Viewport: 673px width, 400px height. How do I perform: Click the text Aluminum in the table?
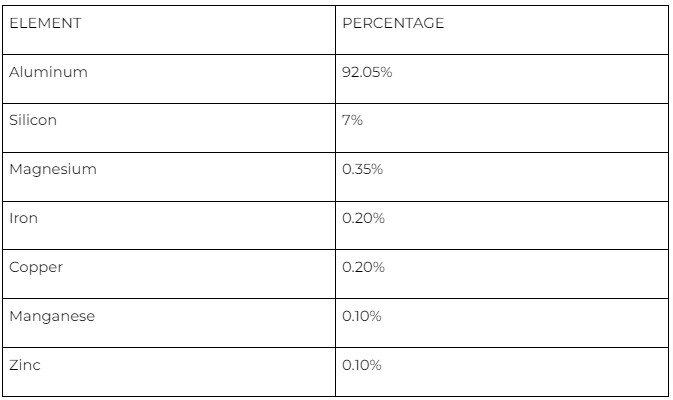49,72
